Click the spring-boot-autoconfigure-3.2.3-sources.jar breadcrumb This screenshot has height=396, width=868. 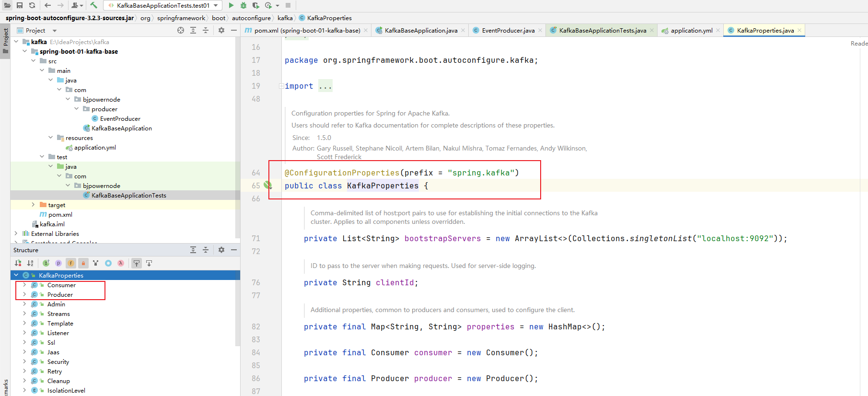[x=70, y=18]
